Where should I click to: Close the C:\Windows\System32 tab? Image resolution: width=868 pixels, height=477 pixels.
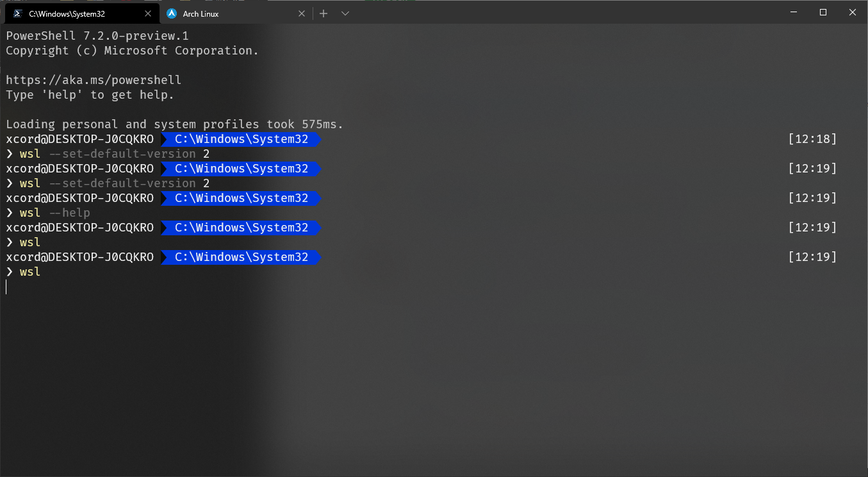[148, 13]
